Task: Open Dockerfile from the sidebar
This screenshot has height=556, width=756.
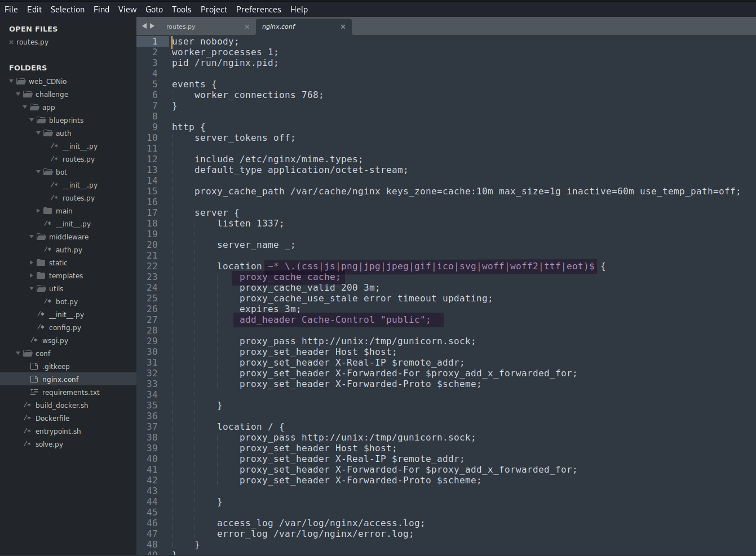Action: [52, 418]
